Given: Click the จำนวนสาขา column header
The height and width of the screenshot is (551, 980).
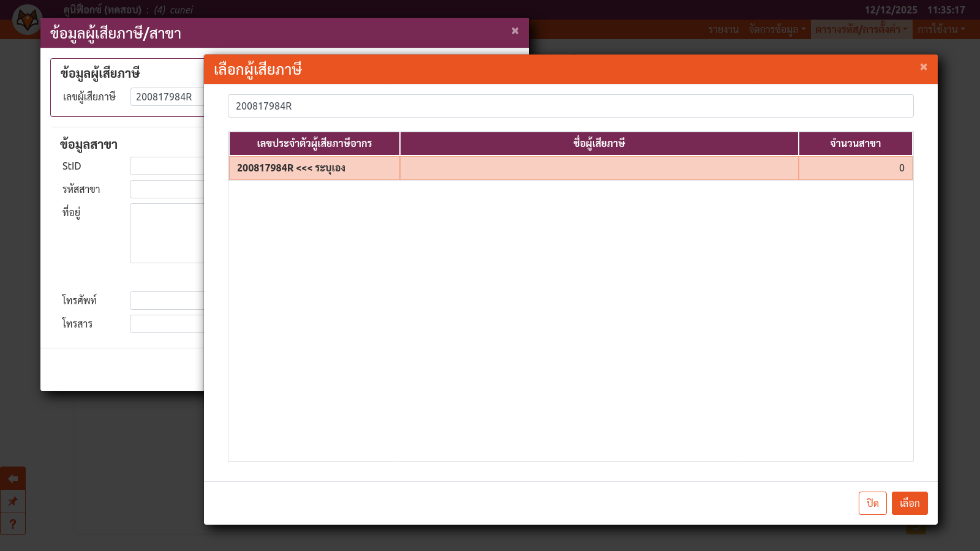Looking at the screenshot, I should [855, 143].
